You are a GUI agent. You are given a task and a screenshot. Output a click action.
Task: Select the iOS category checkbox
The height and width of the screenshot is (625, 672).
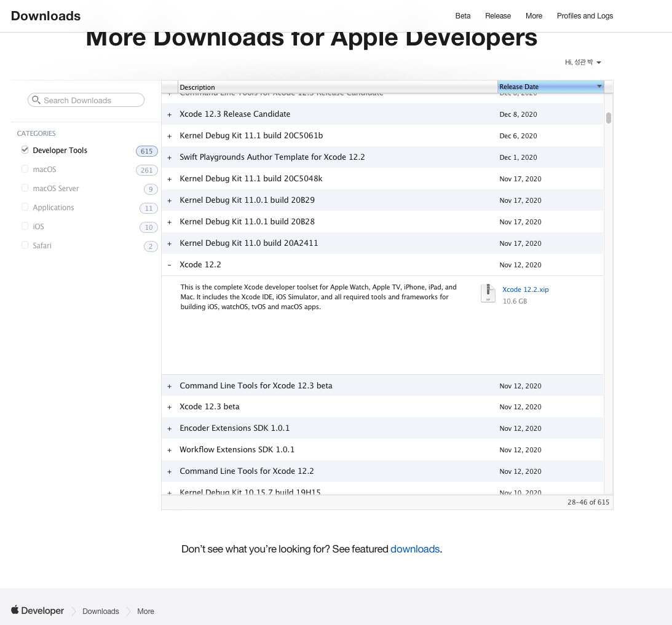[x=25, y=226]
